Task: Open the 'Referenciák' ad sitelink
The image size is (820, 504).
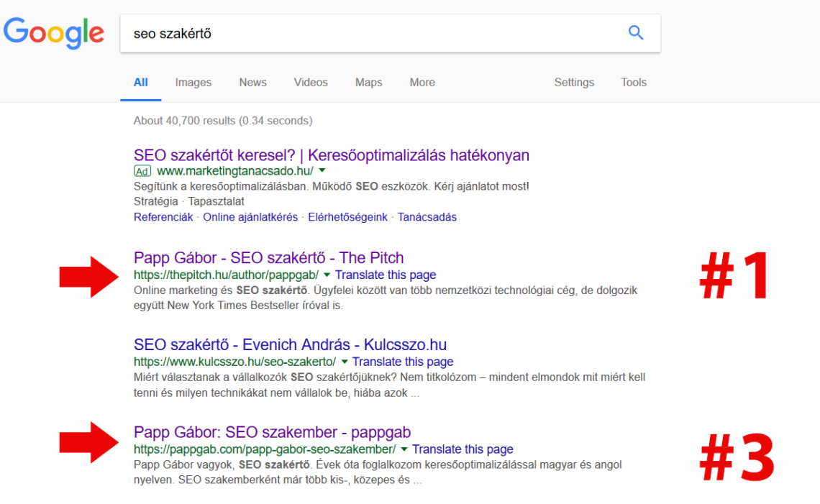Action: click(163, 217)
